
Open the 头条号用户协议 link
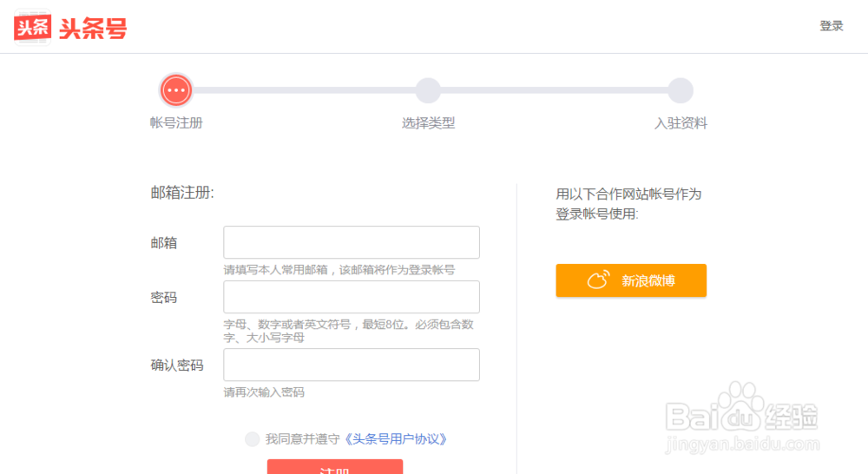396,439
